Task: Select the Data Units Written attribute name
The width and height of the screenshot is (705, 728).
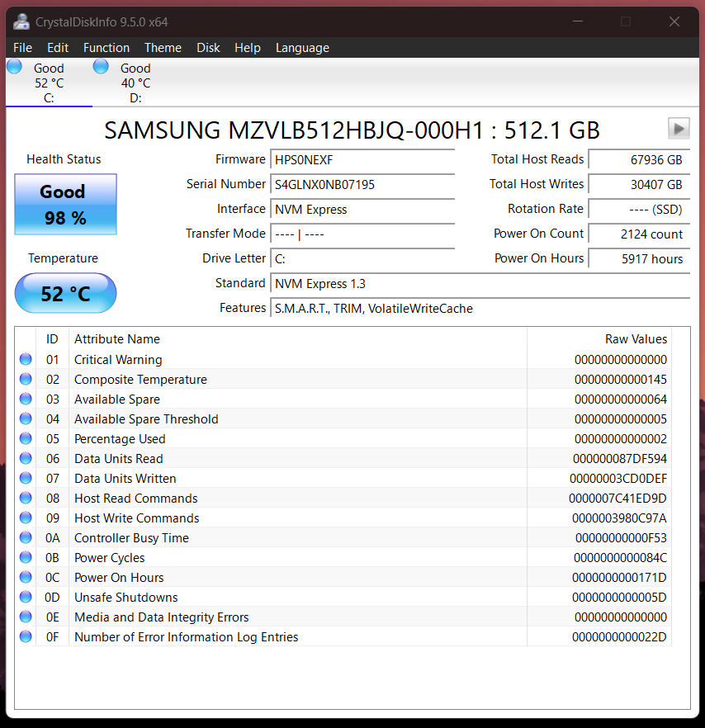Action: coord(125,479)
